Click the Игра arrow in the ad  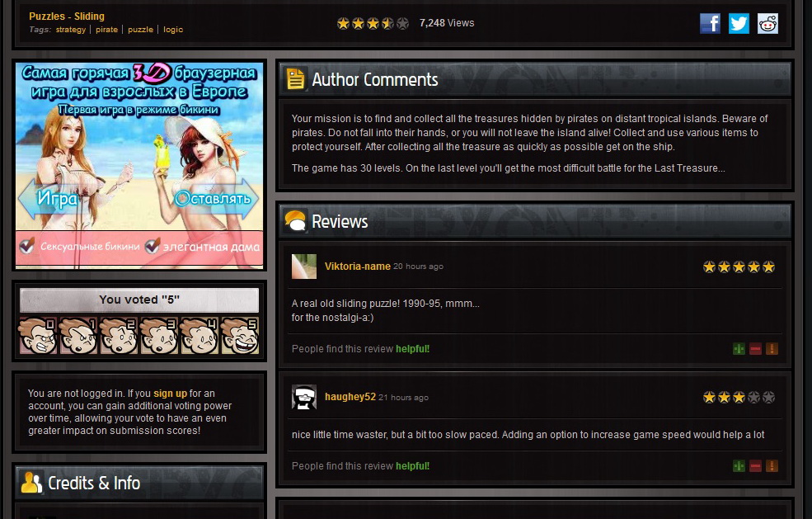click(x=56, y=199)
